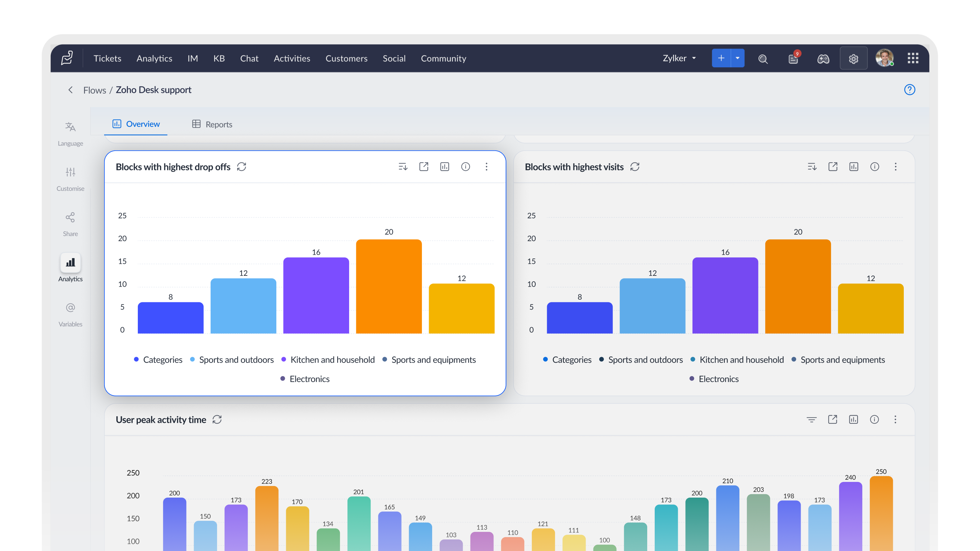Open Customise in the left sidebar
The width and height of the screenshot is (980, 551).
pyautogui.click(x=70, y=179)
